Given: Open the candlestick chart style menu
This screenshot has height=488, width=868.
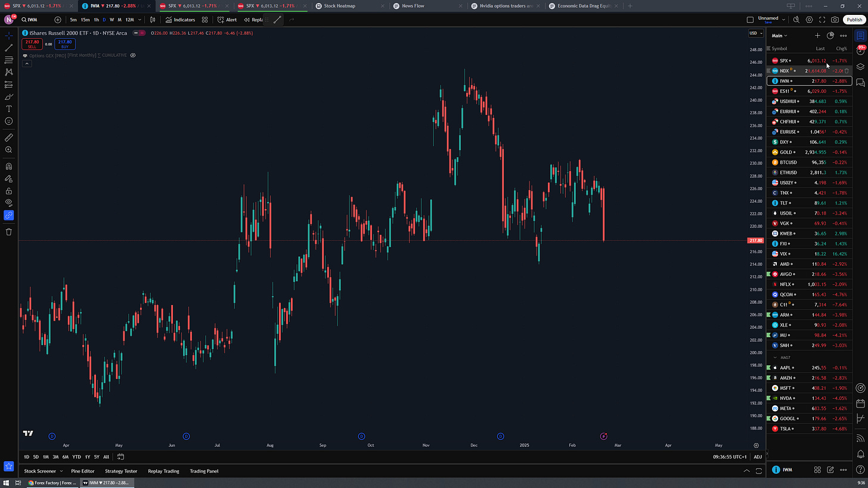Looking at the screenshot, I should (x=153, y=20).
